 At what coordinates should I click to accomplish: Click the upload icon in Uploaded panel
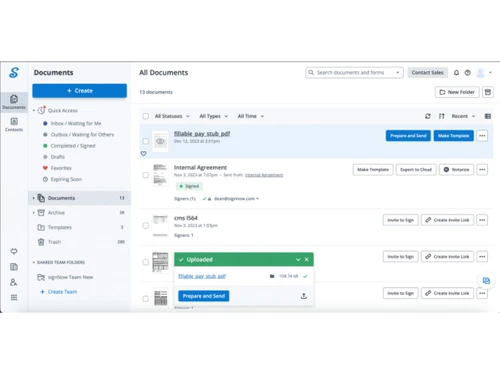point(304,296)
